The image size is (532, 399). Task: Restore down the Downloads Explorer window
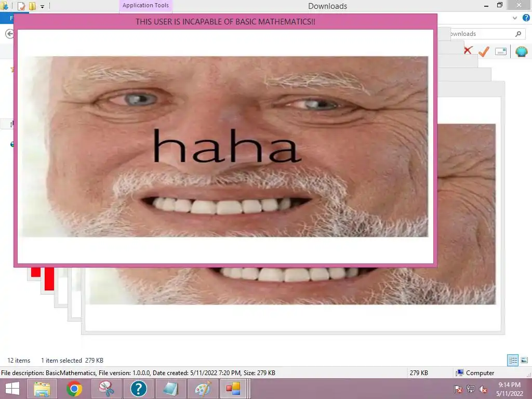(499, 5)
